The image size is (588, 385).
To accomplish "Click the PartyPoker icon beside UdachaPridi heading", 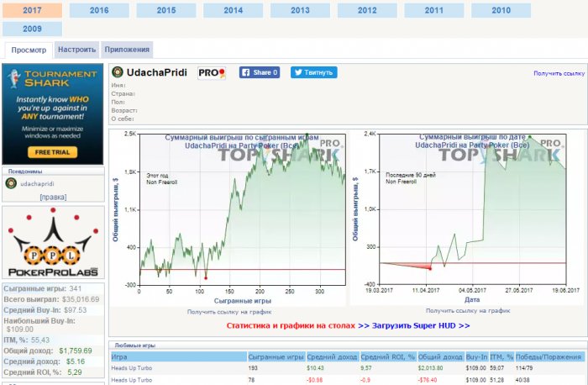I will pyautogui.click(x=118, y=72).
